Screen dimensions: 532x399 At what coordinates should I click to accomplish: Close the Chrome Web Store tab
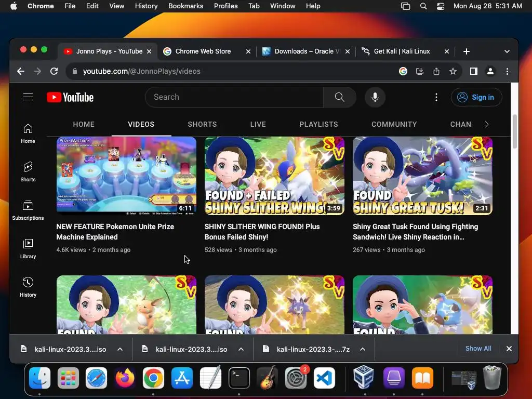point(248,51)
